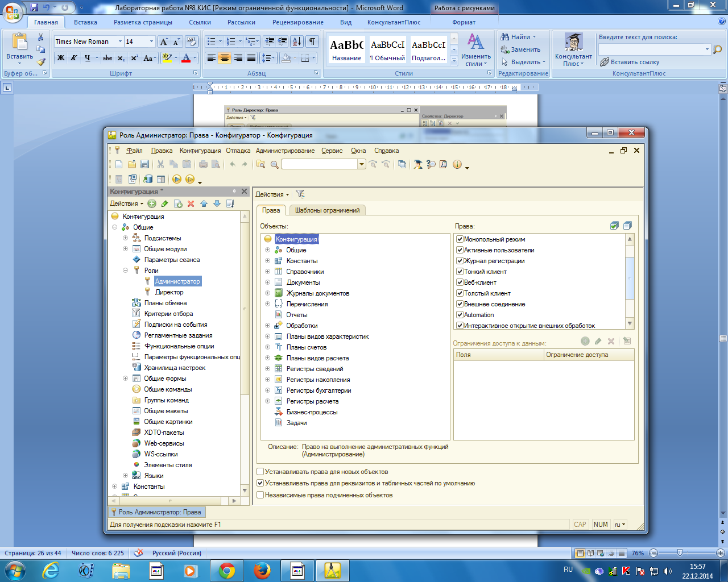
Task: Paste from clipboard using Вставить
Action: point(19,48)
